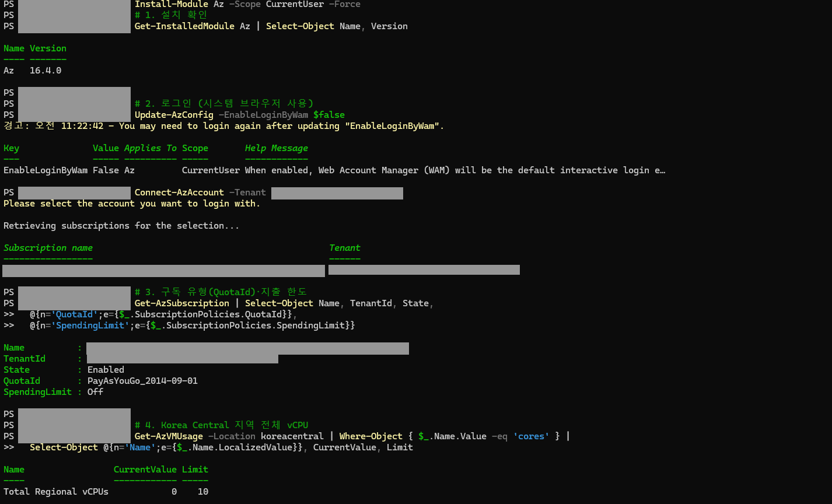
Task: Click the 'CurrentValue' column header in the output
Action: pos(145,470)
